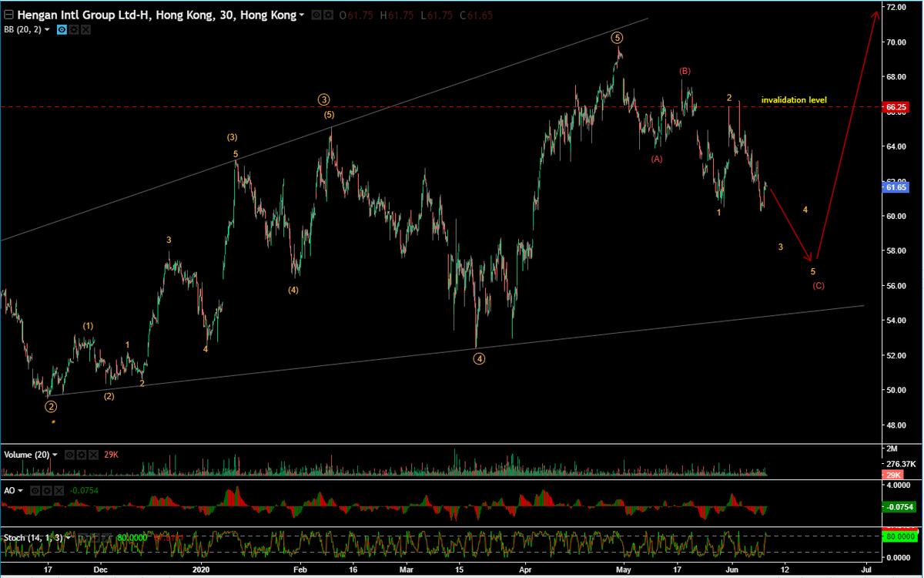
Task: Open Stoch indicator settings gear
Action: coord(95,536)
